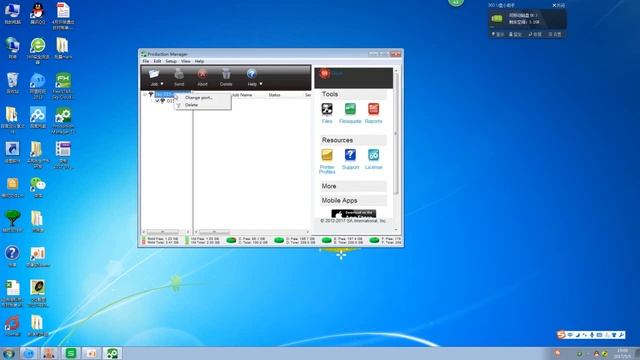640x360 pixels.
Task: Toggle the checkbox of the child printer tree item
Action: click(158, 101)
